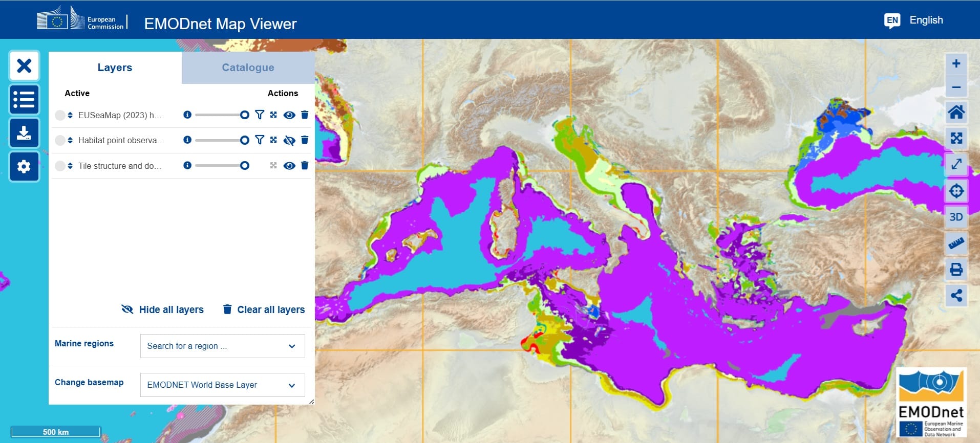Activate the locate position tool
Viewport: 980px width, 443px height.
point(956,191)
